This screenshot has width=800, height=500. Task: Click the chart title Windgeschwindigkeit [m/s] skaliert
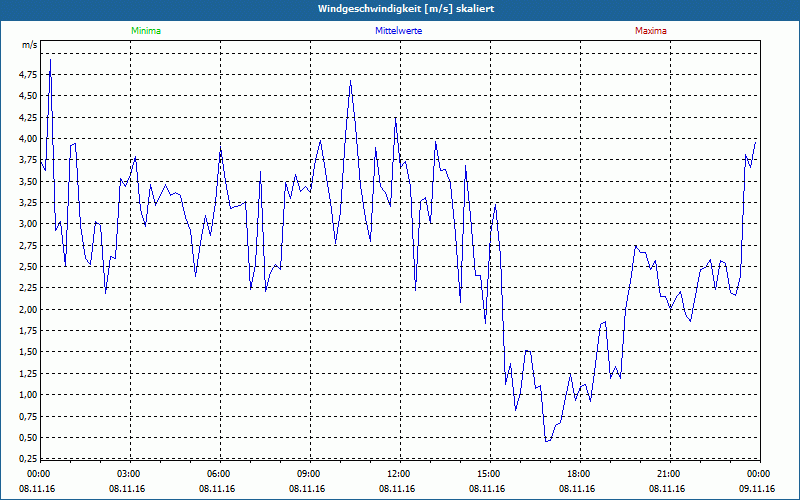coord(406,9)
